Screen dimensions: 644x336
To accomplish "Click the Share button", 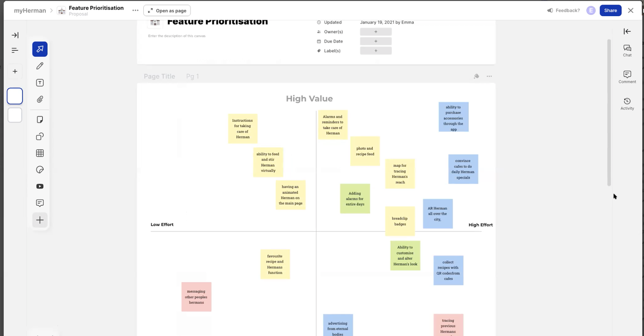I will tap(610, 10).
